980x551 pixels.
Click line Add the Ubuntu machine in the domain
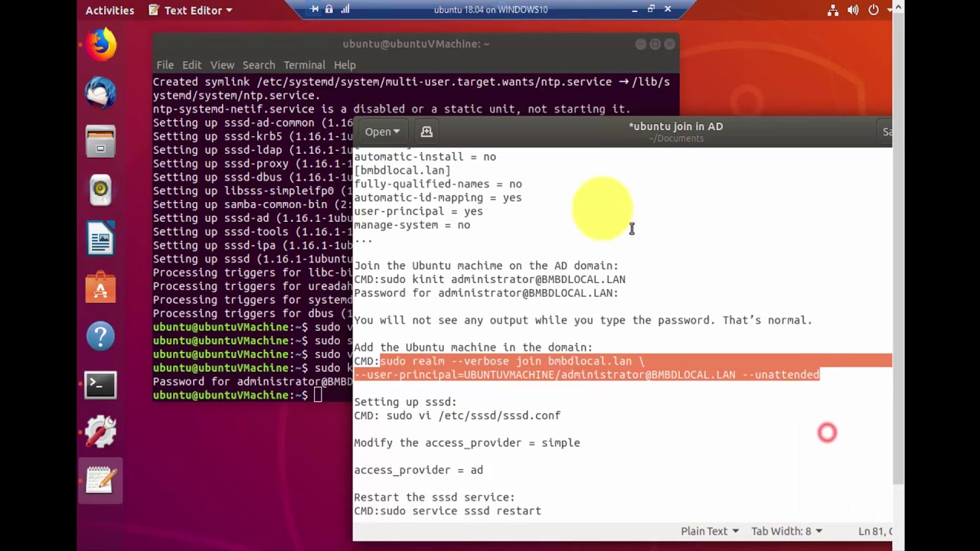(x=473, y=347)
